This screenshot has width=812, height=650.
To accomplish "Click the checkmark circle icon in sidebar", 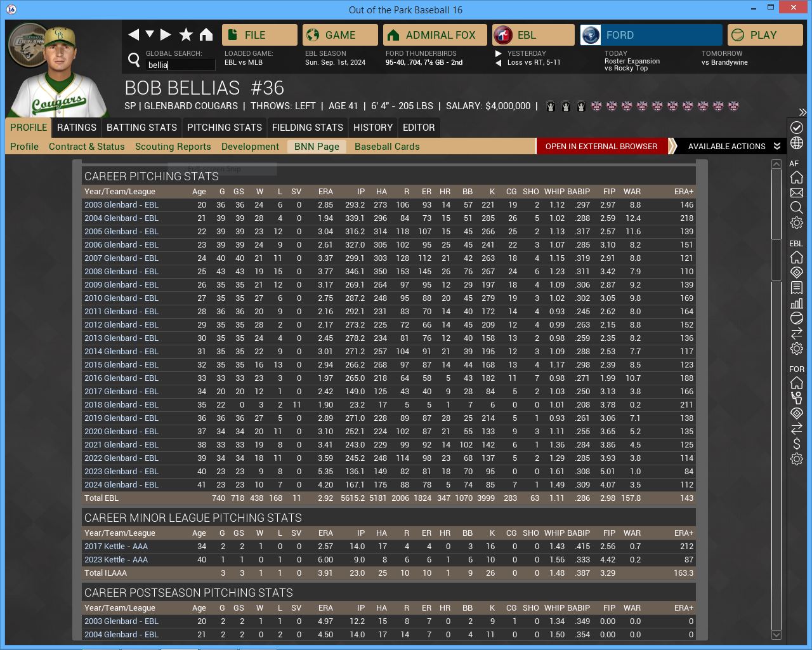I will coord(797,128).
